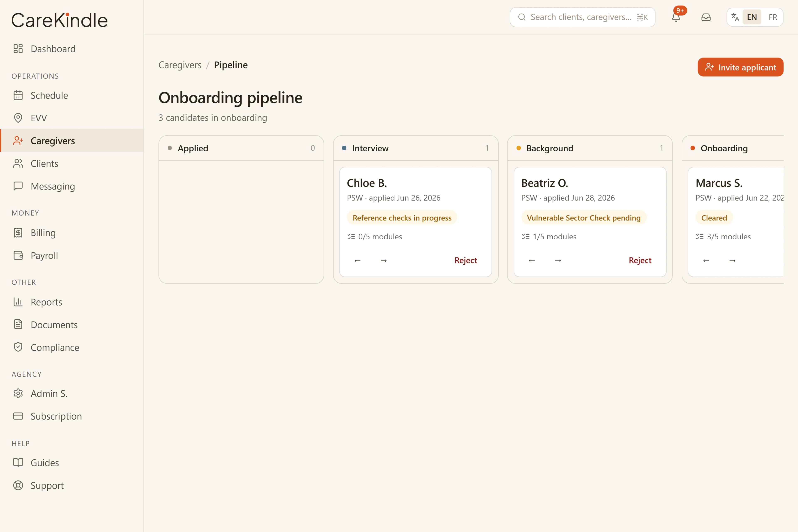Open the inbox tray icon

[706, 17]
